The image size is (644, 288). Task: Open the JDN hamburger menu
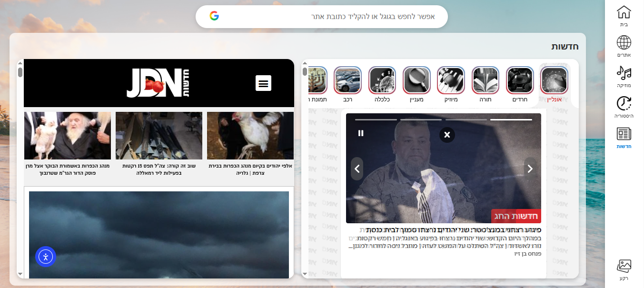point(263,83)
